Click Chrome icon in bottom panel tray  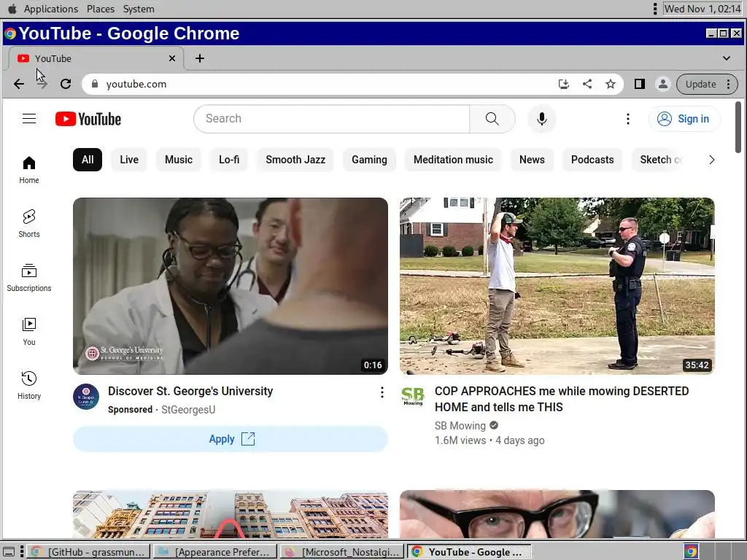click(x=691, y=551)
